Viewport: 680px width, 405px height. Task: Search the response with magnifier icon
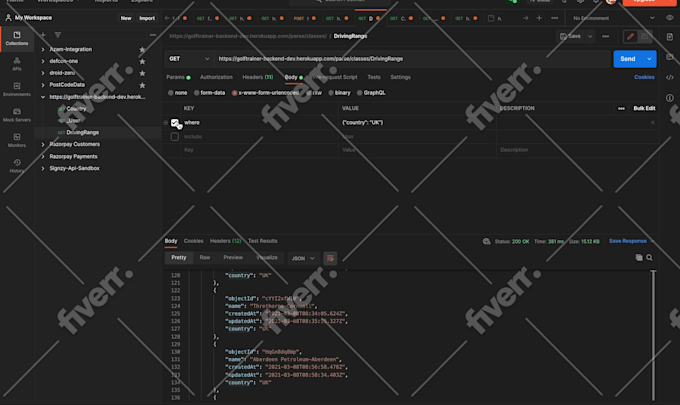click(x=649, y=258)
